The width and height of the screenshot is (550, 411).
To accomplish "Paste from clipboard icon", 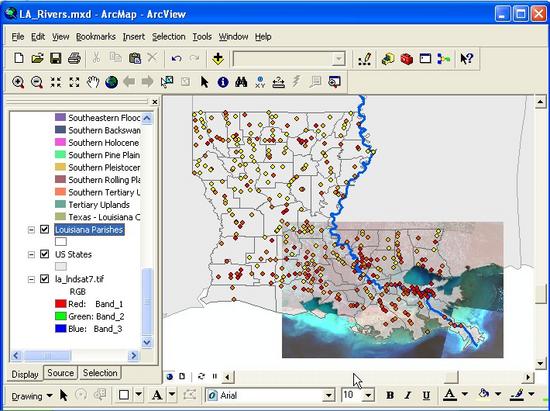I will [x=135, y=58].
